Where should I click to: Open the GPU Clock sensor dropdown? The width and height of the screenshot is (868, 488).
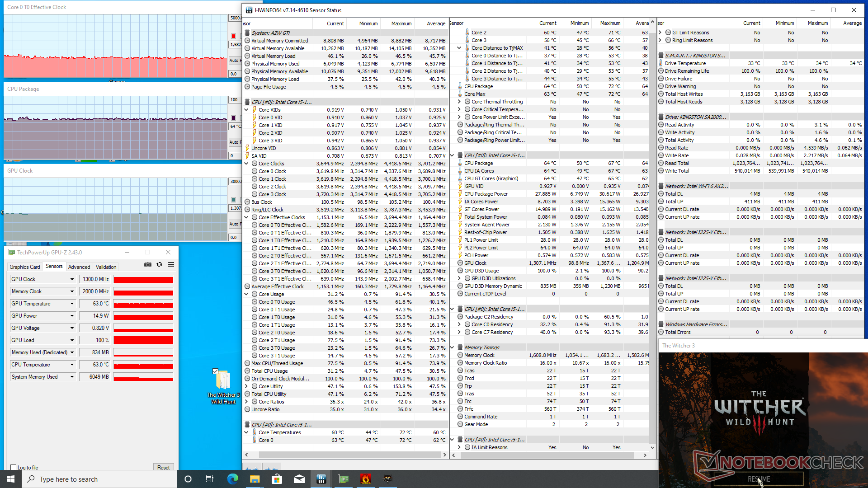click(x=72, y=279)
